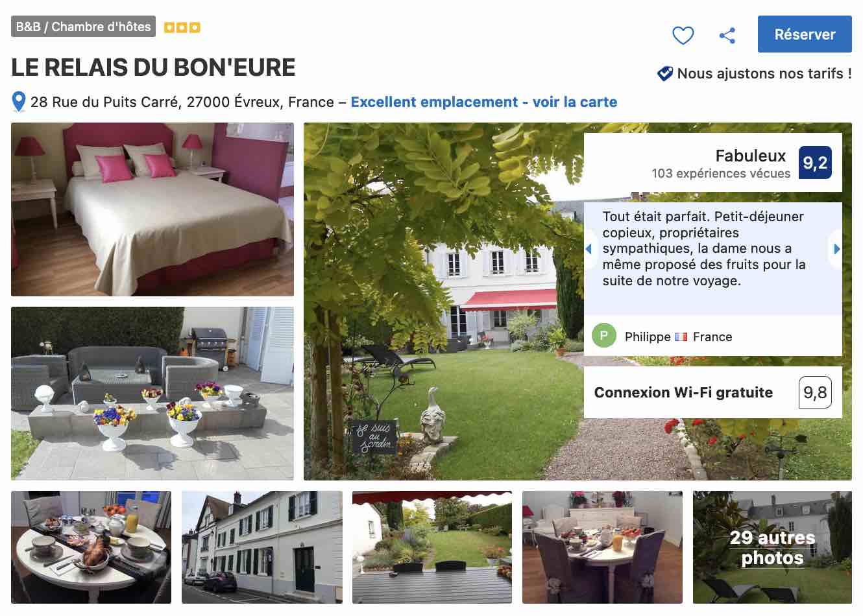Viewport: 863px width, 616px height.
Task: Click the price tag checkmark icon
Action: [665, 74]
